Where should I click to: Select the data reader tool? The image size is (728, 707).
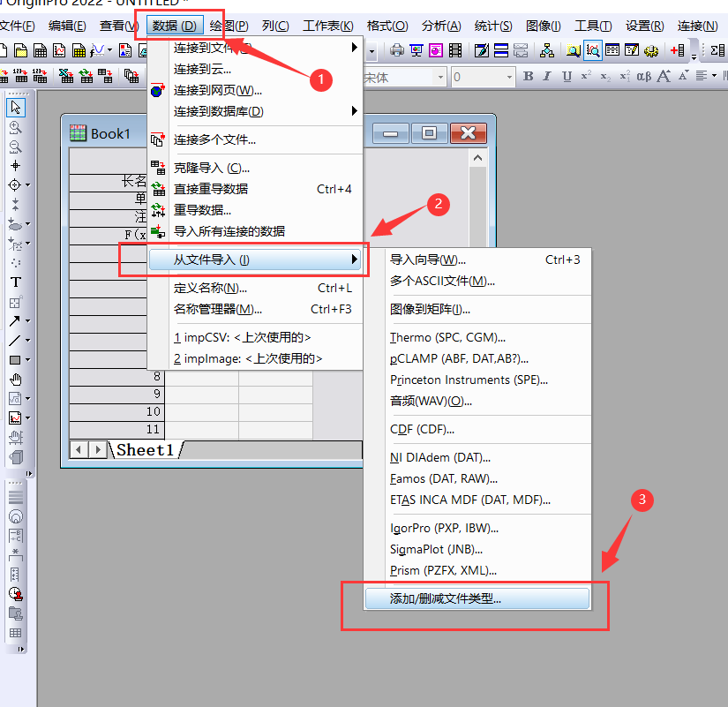tap(14, 184)
